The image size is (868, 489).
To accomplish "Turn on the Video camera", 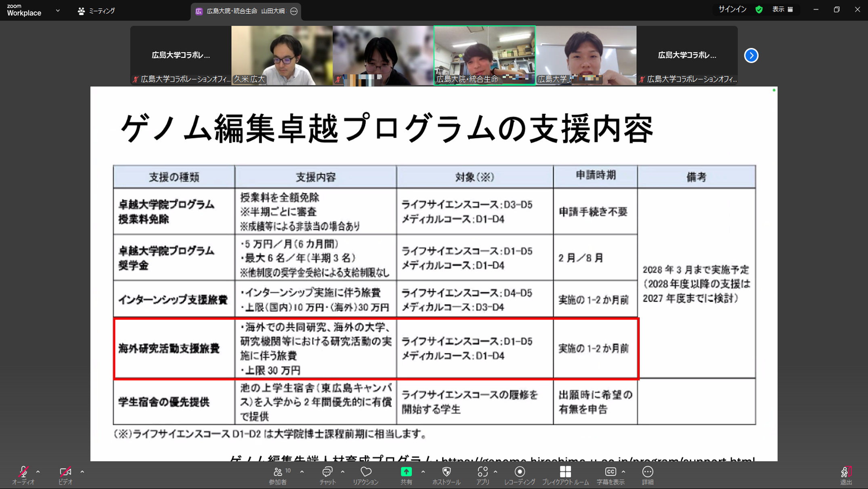I will 65,472.
